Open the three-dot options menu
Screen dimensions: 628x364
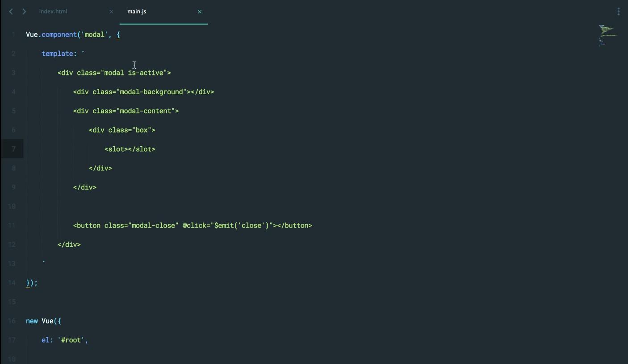[619, 12]
